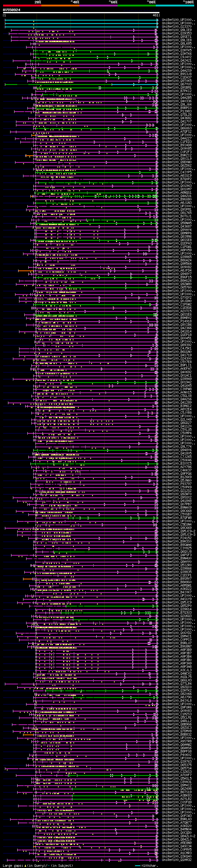The image size is (197, 868).
Task: Click subject label UniRef100_B8B832
Action: 177,735
